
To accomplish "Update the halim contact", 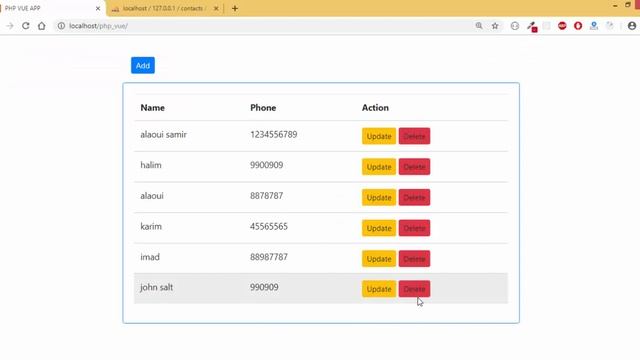I will click(379, 167).
